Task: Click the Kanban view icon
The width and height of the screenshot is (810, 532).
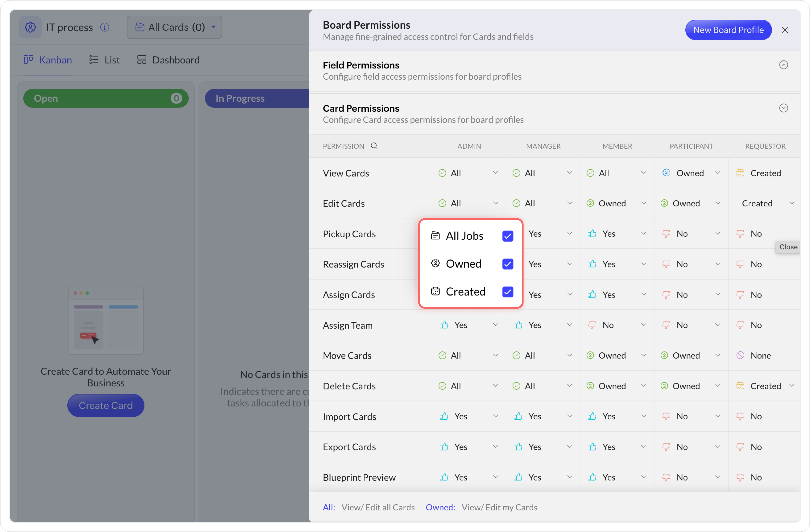Action: coord(28,60)
